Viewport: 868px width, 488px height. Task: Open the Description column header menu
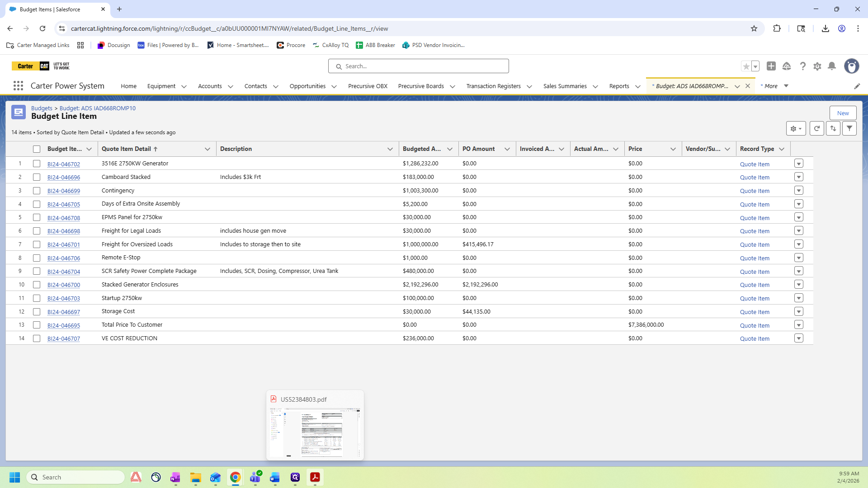390,149
